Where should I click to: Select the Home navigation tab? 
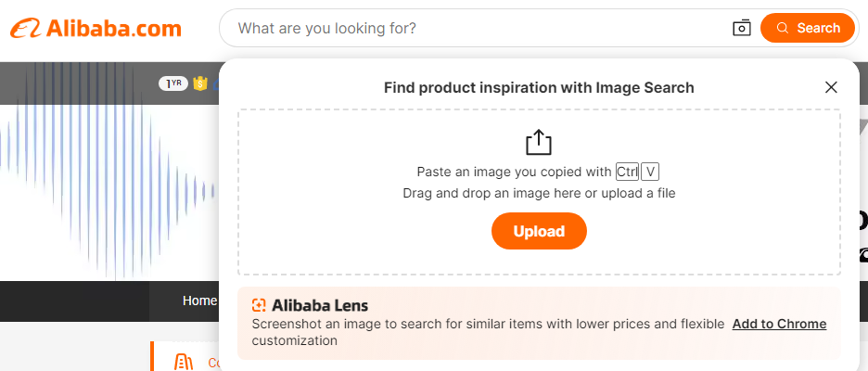click(198, 301)
